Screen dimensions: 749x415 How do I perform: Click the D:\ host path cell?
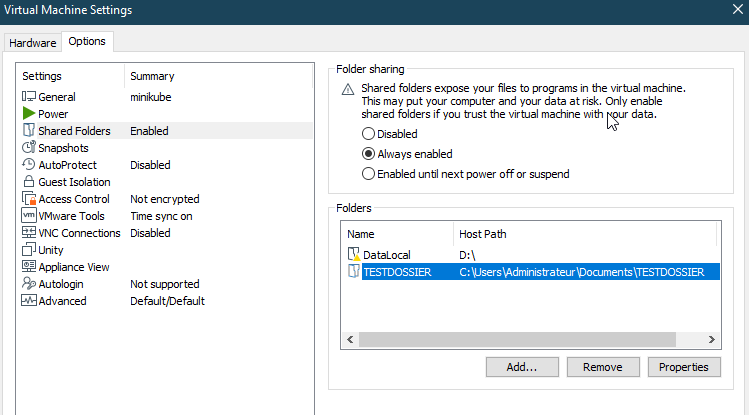click(x=467, y=255)
